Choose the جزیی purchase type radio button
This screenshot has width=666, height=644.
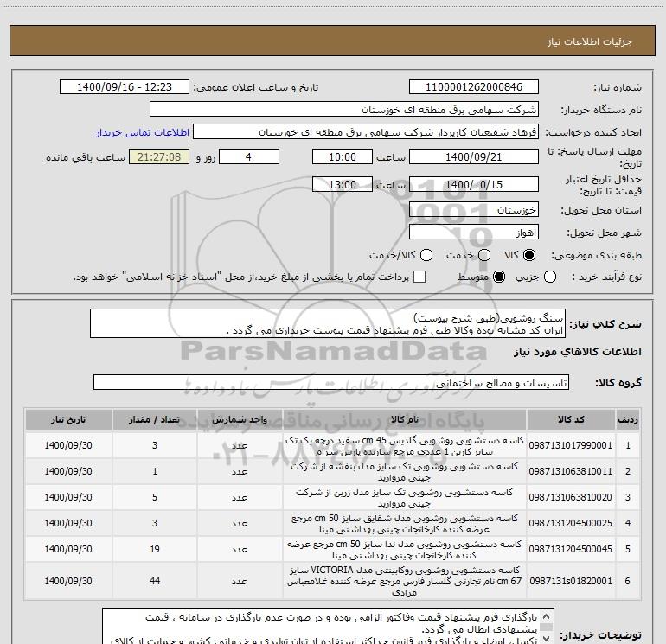(549, 277)
